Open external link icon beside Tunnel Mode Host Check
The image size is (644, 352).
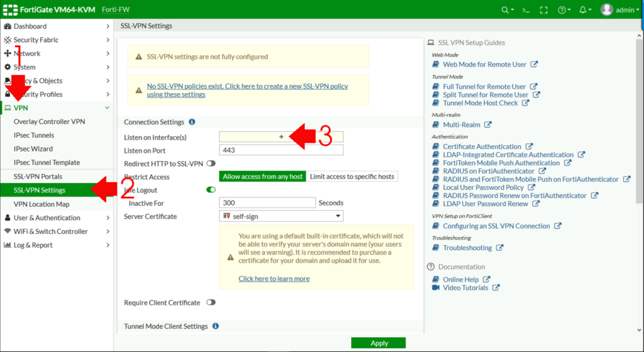click(525, 102)
